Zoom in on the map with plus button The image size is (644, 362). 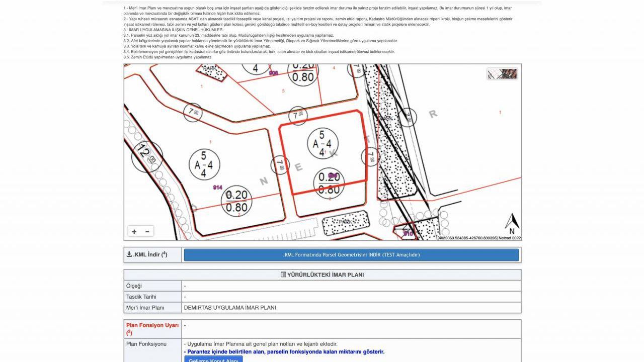pos(134,232)
